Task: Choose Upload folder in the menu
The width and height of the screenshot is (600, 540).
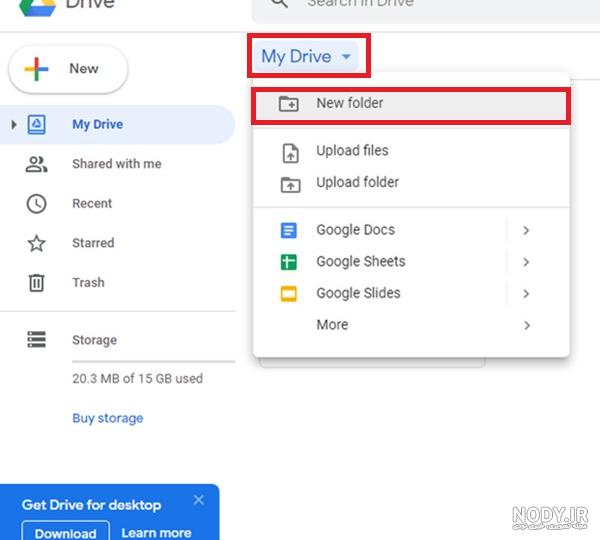Action: point(411,183)
